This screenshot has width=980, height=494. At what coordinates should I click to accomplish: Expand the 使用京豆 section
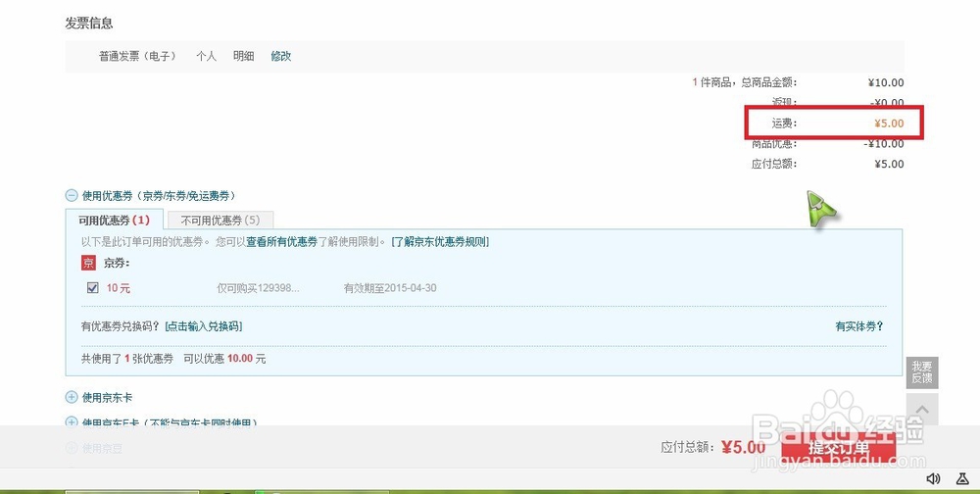pos(72,448)
